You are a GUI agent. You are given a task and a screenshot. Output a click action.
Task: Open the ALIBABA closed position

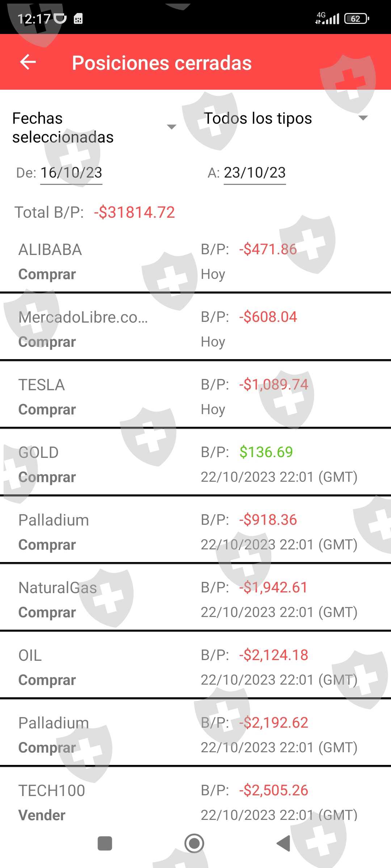pyautogui.click(x=195, y=261)
